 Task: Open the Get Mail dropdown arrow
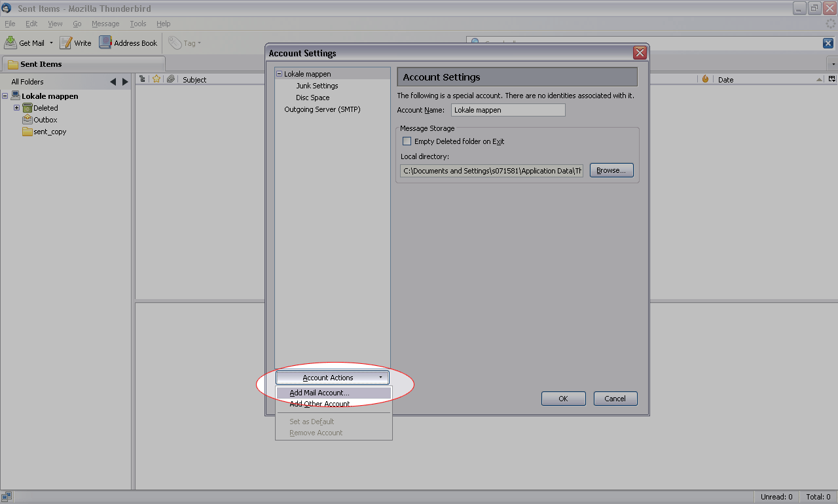(51, 43)
